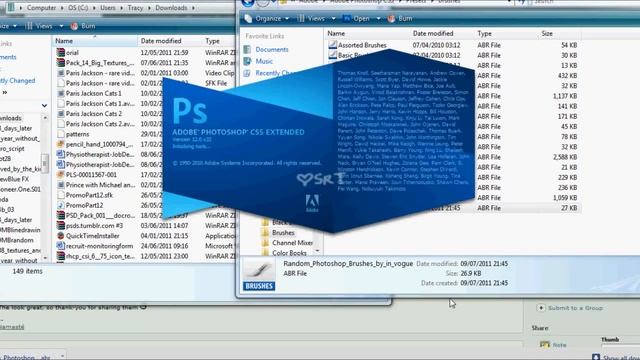Click the Burn disc icon in Downloads toolbar
This screenshot has height=360, width=640.
[x=74, y=26]
